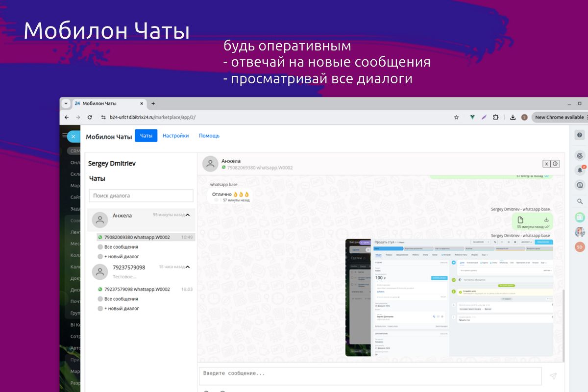Click the 'Поиск диалога' search field

coord(141,196)
